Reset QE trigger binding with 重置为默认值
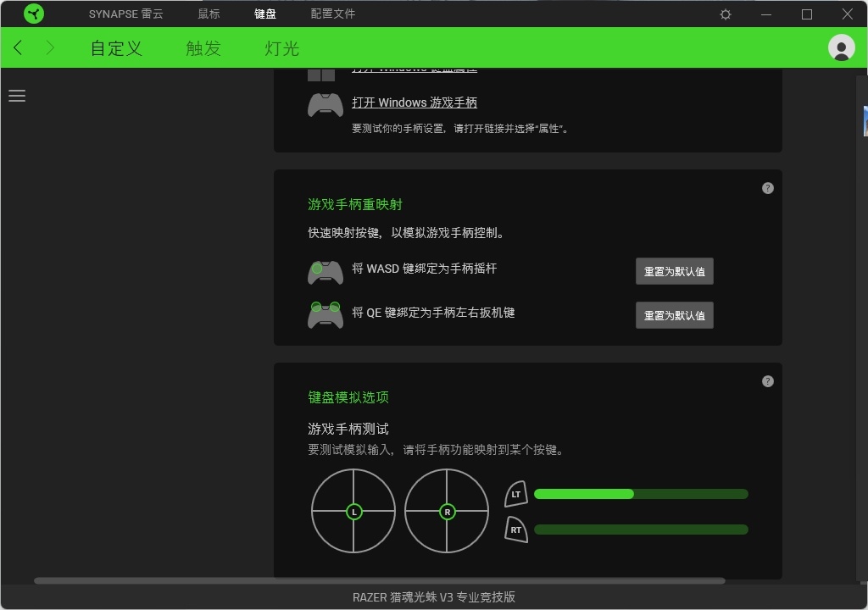Screen dimensions: 868x610 674,315
